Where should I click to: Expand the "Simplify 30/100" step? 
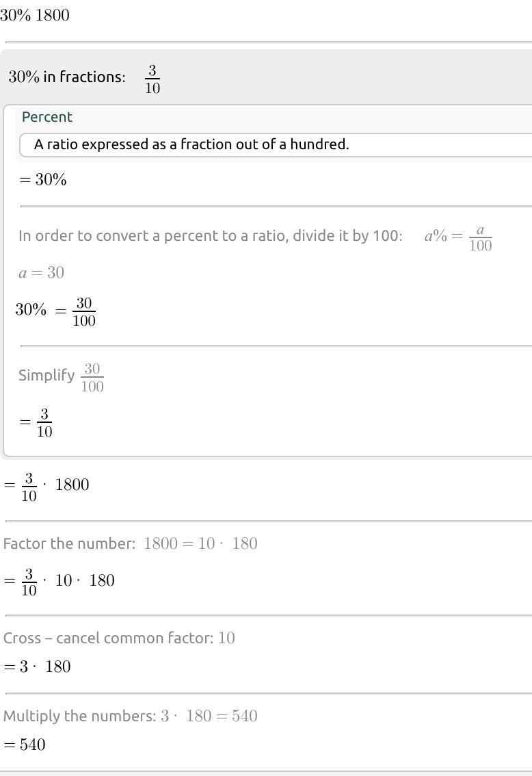coord(46,375)
